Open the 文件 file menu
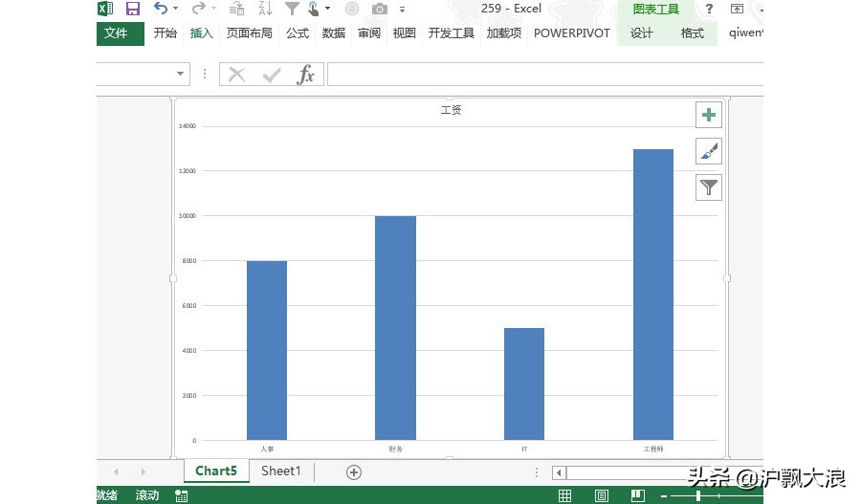The image size is (861, 504). [x=116, y=33]
